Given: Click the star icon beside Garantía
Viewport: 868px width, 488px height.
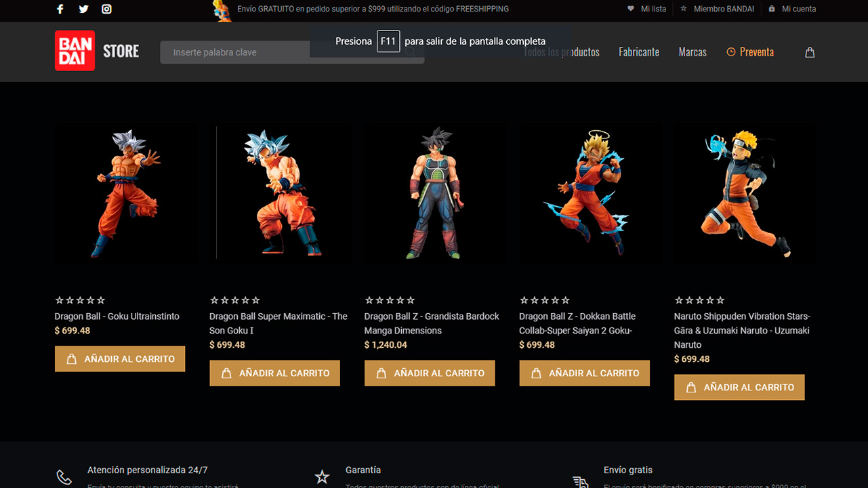Looking at the screenshot, I should [322, 477].
